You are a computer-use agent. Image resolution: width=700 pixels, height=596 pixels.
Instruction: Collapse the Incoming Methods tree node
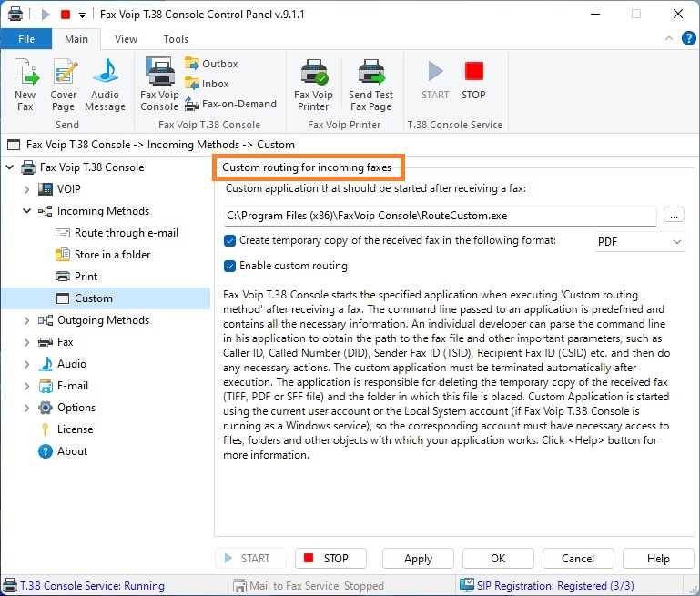pos(26,211)
